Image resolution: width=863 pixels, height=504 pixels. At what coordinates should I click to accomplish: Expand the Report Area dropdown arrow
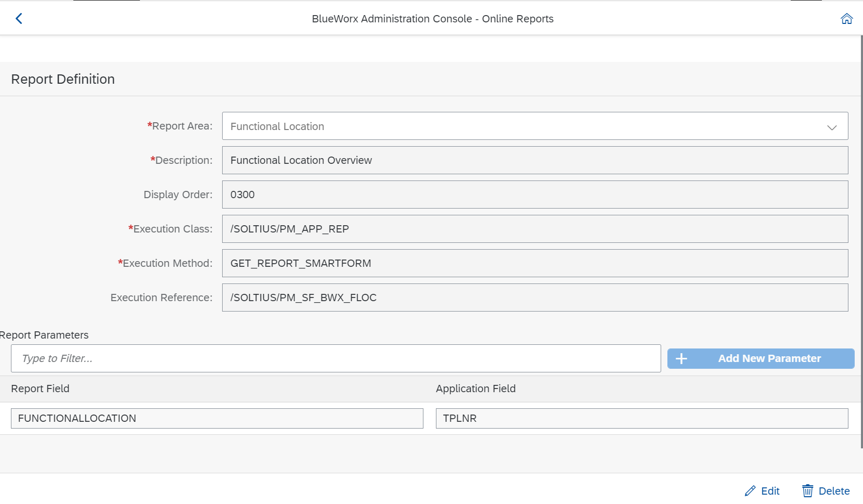click(x=832, y=126)
